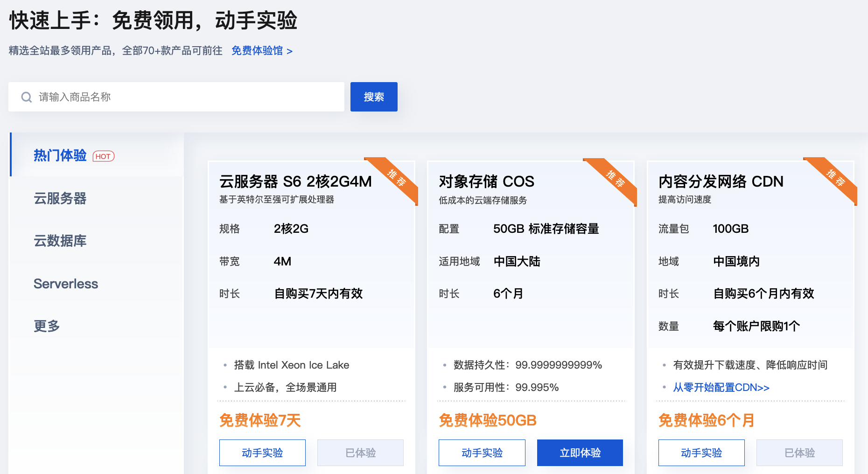The width and height of the screenshot is (868, 474).
Task: Click 立即体验 on the 对象存储 COS card
Action: (x=580, y=452)
